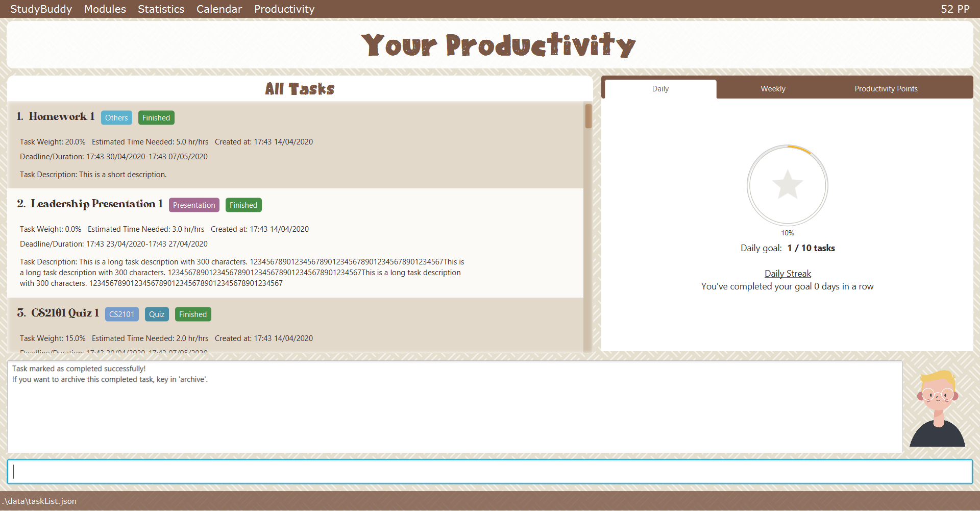Screen dimensions: 980x511
Task: Click the Quiz tag on task 3
Action: pyautogui.click(x=157, y=314)
